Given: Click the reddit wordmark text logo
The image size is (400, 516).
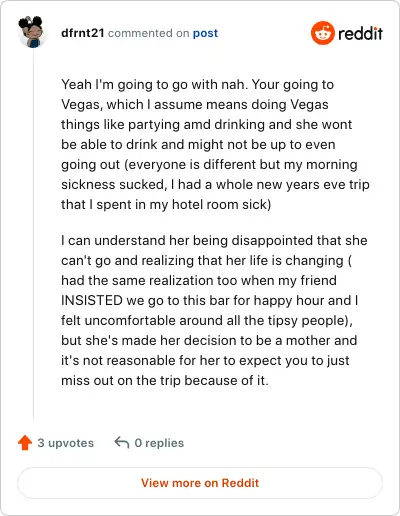Looking at the screenshot, I should [360, 34].
